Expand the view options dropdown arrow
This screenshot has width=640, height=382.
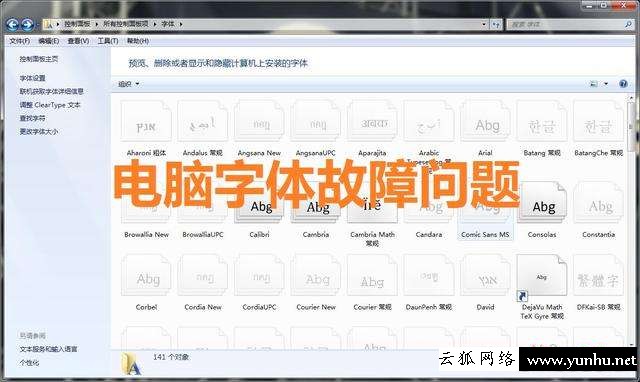coord(606,84)
